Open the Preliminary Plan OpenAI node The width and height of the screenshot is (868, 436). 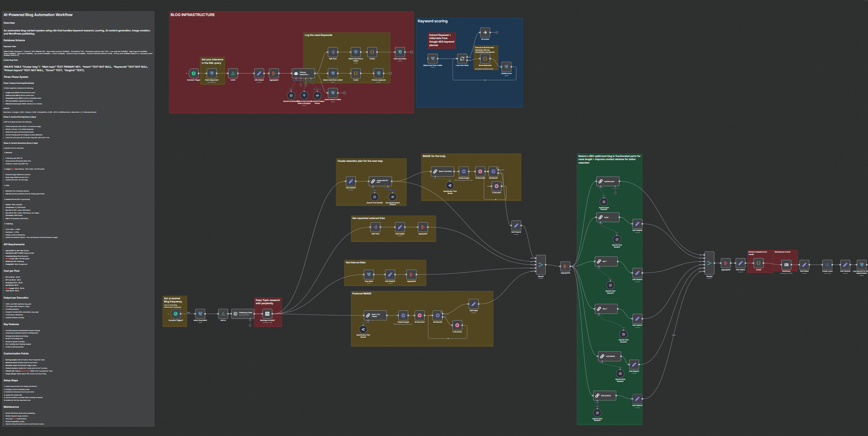[243, 314]
